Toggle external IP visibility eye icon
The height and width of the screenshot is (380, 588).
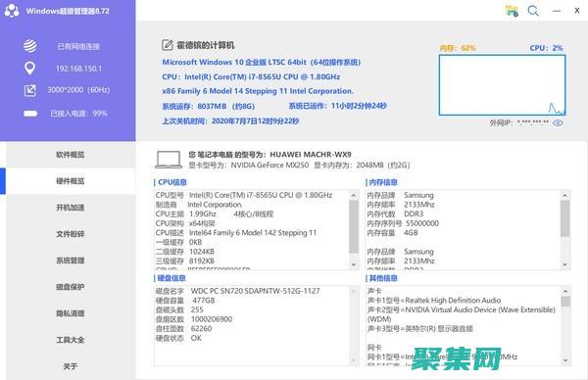click(x=558, y=123)
